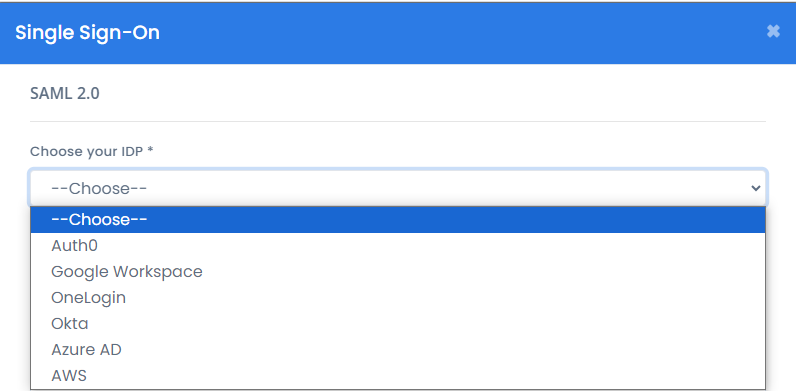Select the highlighted --Choose-- list option
Viewport: 796px width, 391px height.
pos(398,220)
